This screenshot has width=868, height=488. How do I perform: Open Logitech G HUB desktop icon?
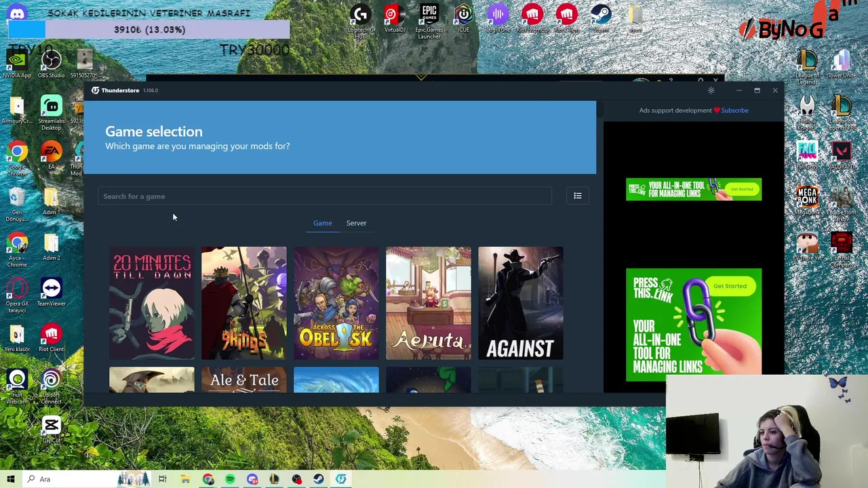pyautogui.click(x=361, y=20)
